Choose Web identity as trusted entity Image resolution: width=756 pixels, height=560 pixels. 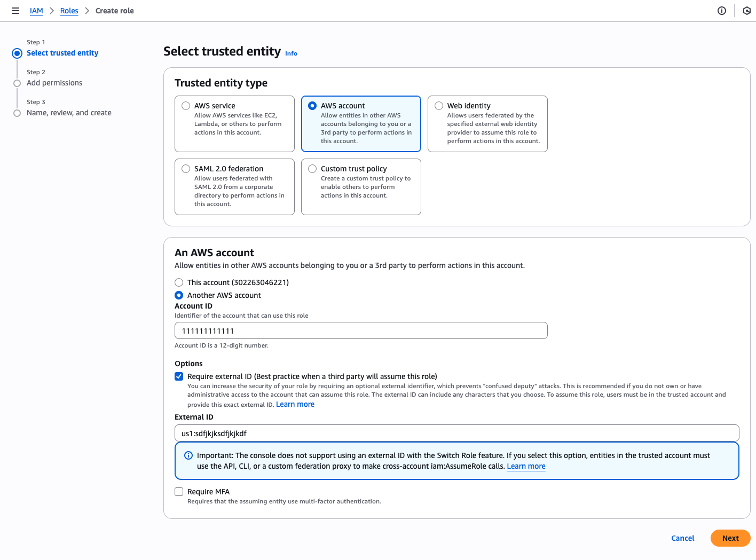coord(439,106)
